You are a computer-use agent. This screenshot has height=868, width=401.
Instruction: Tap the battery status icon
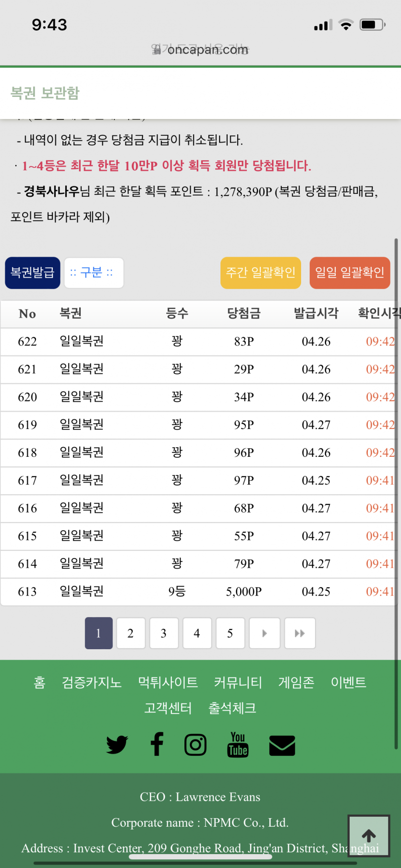point(373,24)
